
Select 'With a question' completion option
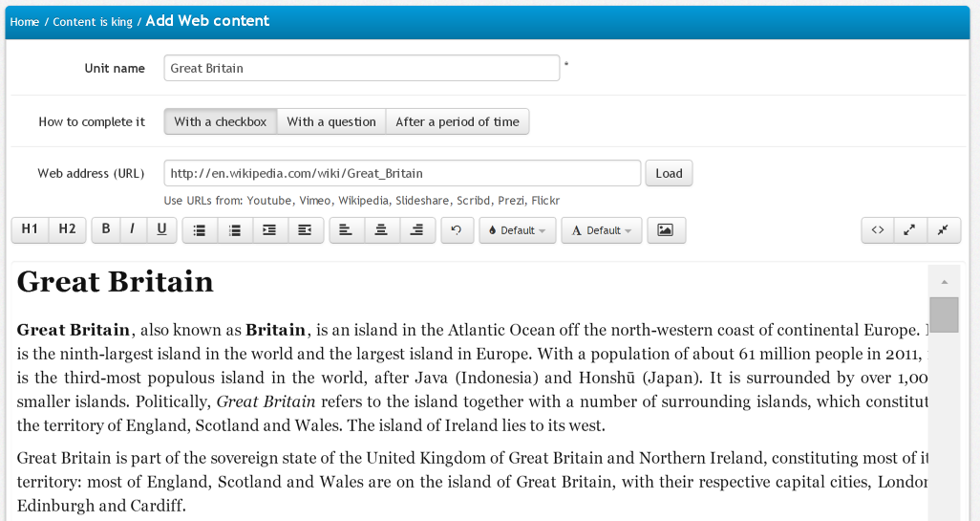click(x=331, y=121)
